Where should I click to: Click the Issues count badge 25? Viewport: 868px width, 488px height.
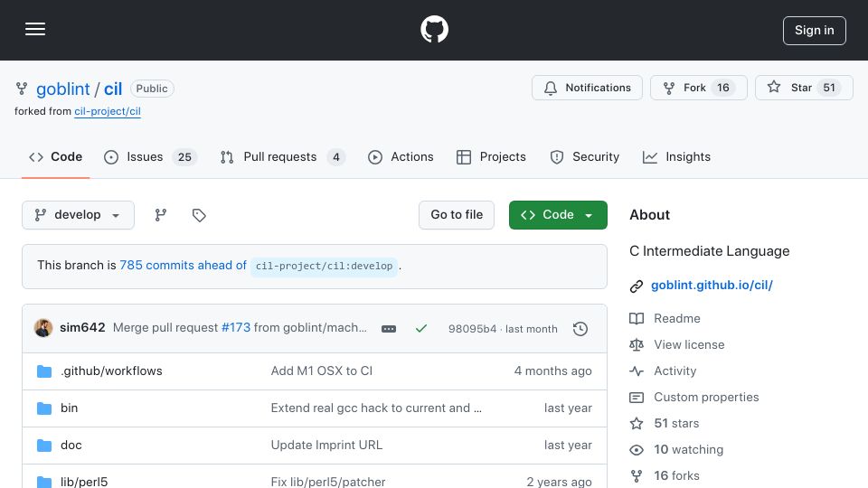(184, 157)
